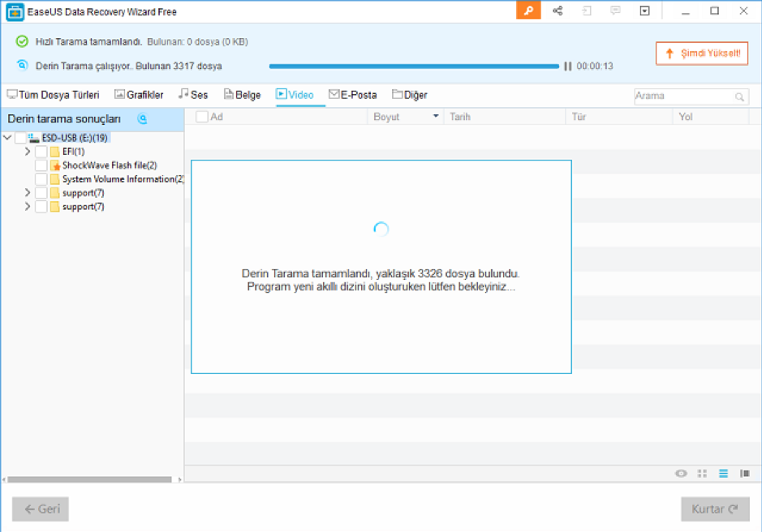Image resolution: width=762 pixels, height=532 pixels.
Task: Expand the second support(7) folder
Action: [28, 207]
